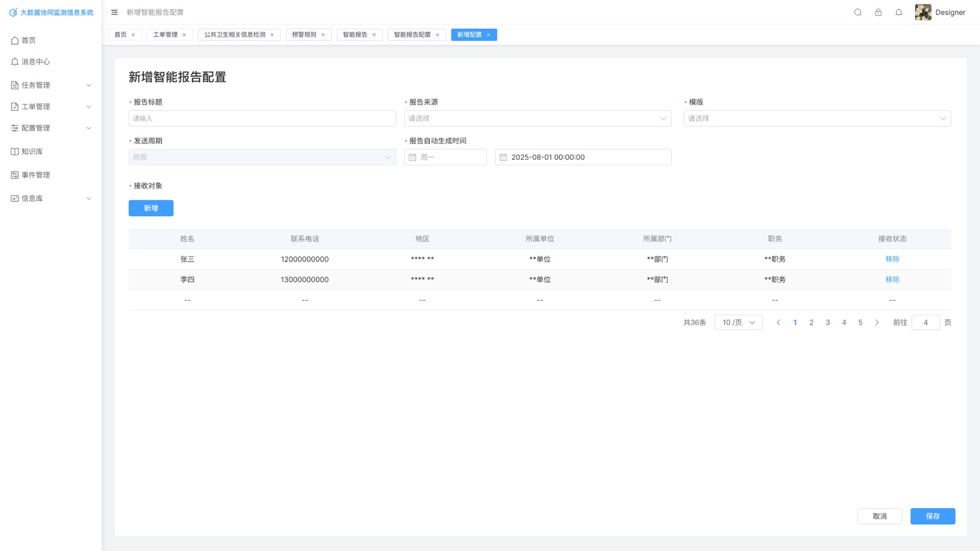Go to next page arrow
The image size is (980, 551).
[876, 323]
